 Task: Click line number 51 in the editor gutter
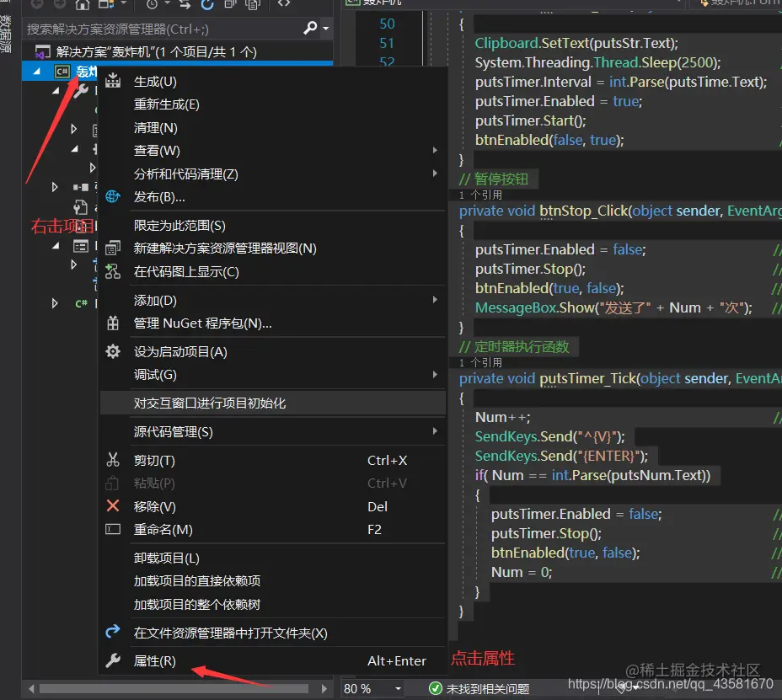click(x=387, y=43)
